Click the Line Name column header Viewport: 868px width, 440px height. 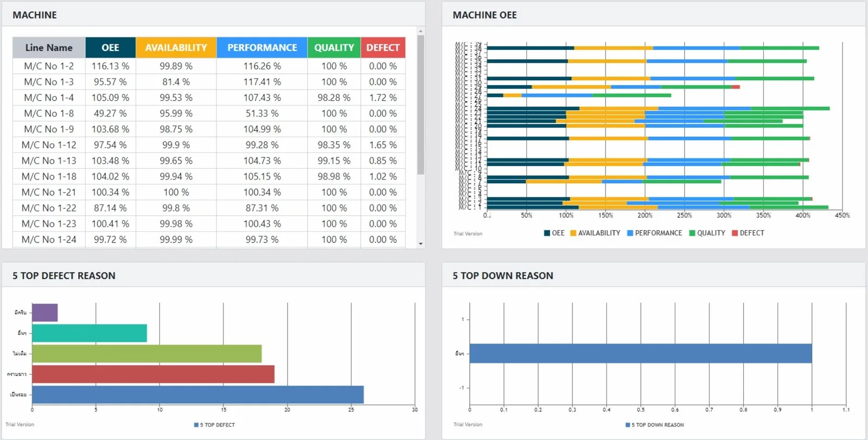49,48
